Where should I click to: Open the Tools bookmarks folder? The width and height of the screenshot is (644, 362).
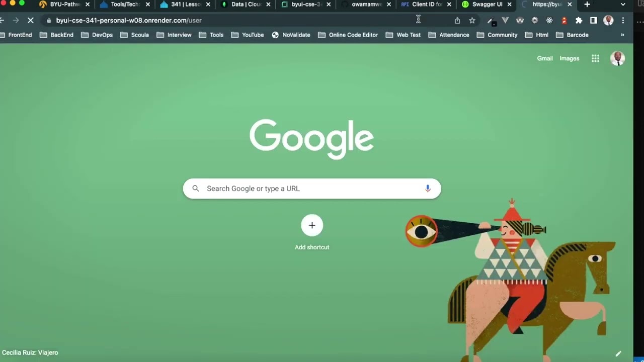point(211,35)
